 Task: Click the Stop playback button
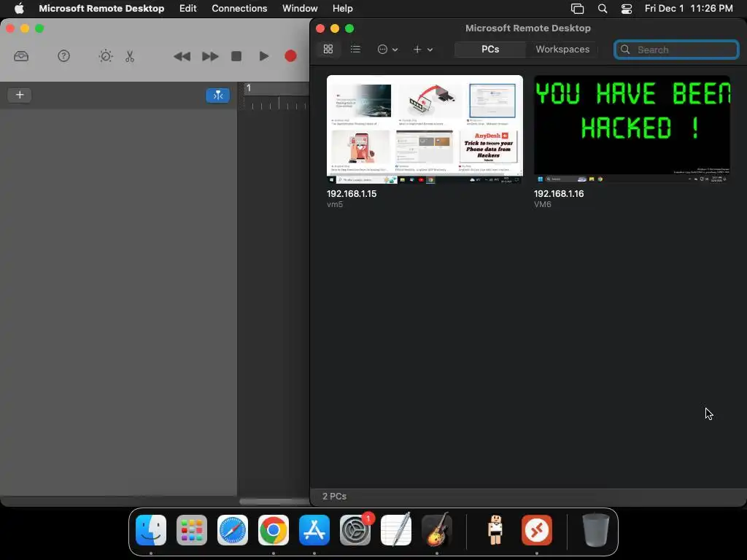(236, 56)
